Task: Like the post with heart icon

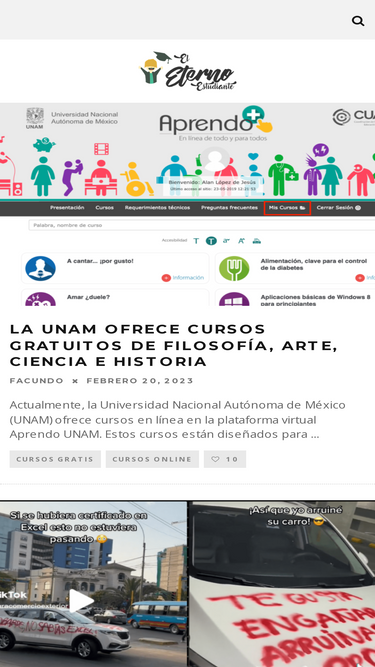Action: [x=224, y=459]
